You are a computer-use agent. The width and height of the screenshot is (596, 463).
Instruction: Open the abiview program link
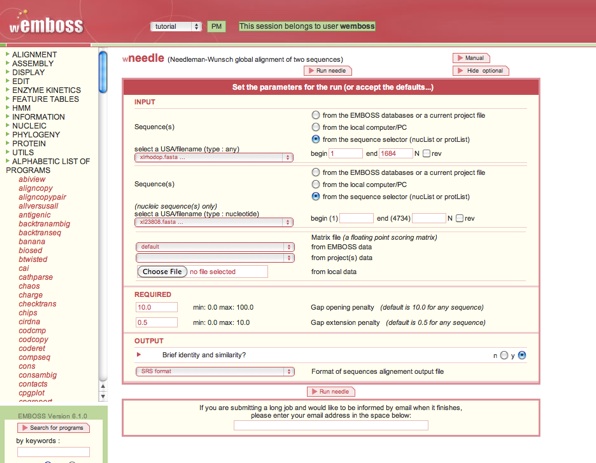[x=32, y=179]
